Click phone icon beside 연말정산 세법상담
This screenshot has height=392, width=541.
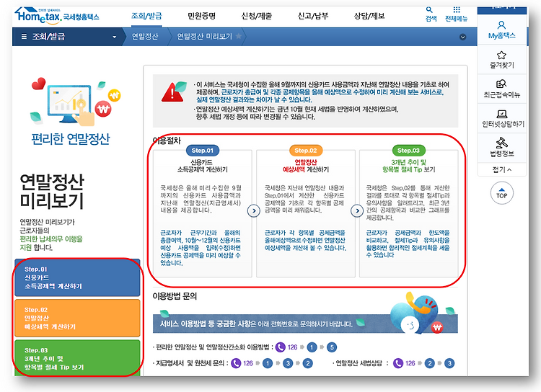[398, 363]
